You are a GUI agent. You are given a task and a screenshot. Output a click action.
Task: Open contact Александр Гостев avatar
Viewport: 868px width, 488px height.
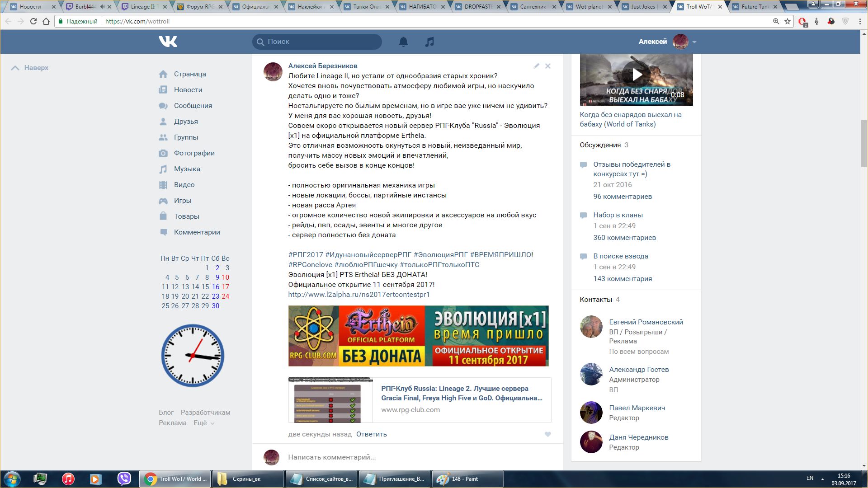[591, 374]
